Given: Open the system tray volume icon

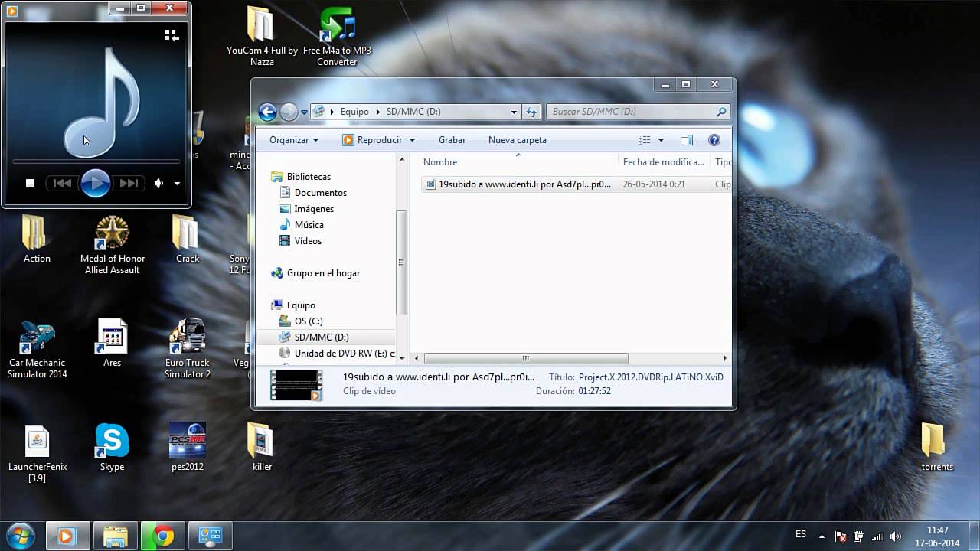Looking at the screenshot, I should [x=895, y=536].
